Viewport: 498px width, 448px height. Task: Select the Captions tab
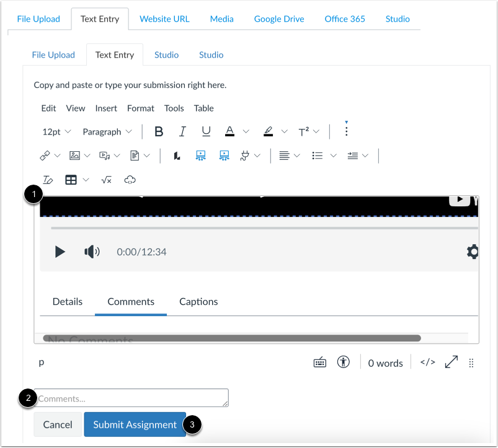(x=198, y=302)
